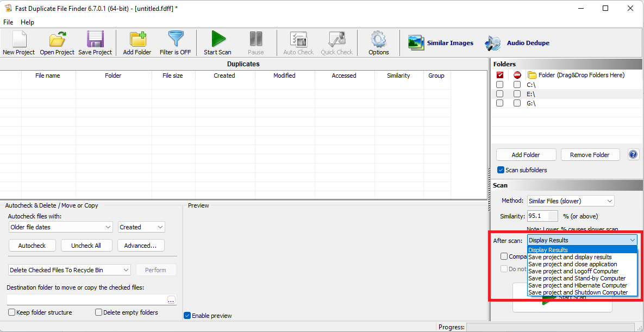
Task: Click the Uncheck All button
Action: point(86,246)
